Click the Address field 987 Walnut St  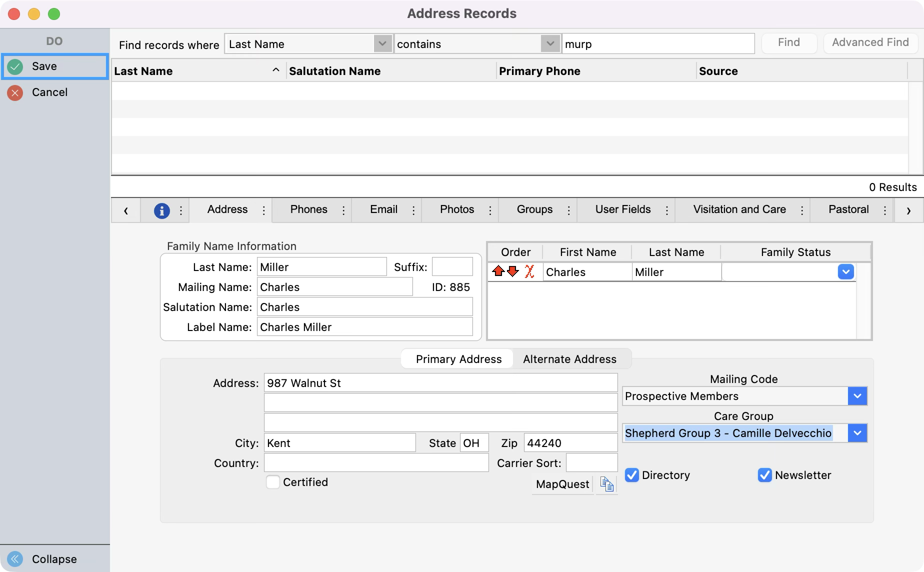coord(441,383)
